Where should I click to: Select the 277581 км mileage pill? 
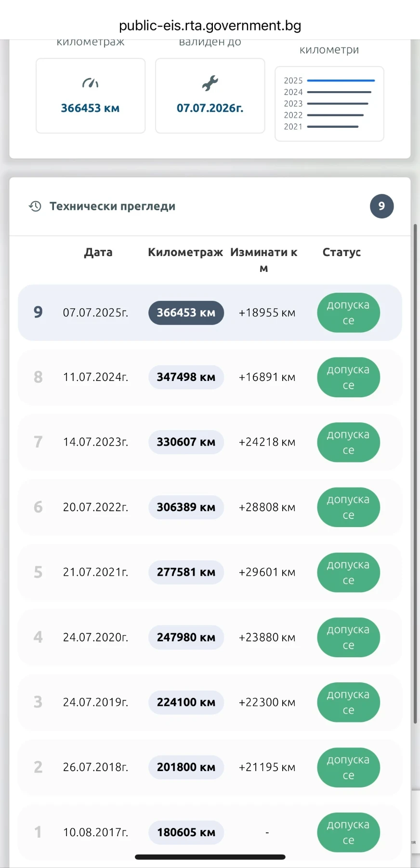186,572
